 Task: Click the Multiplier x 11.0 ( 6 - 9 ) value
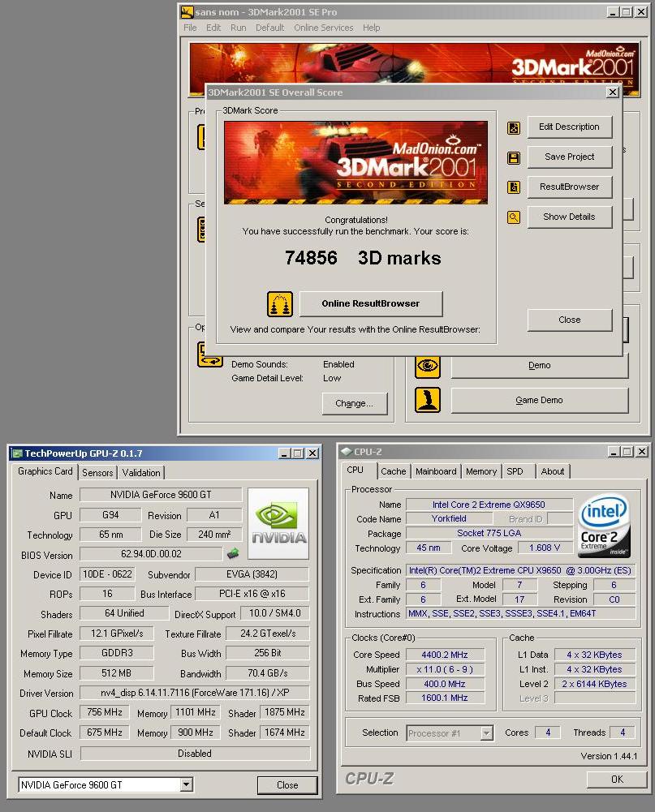(445, 669)
